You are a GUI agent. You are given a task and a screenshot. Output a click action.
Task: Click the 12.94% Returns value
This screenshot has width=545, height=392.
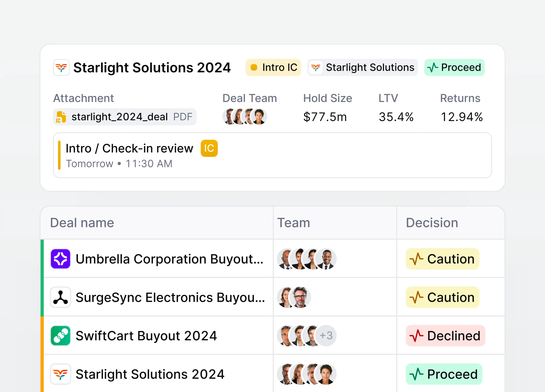pos(462,117)
